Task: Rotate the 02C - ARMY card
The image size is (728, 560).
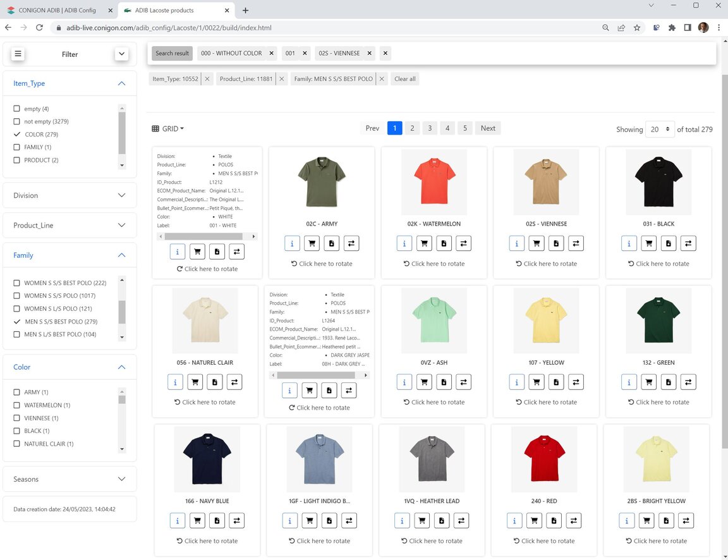Action: coord(321,264)
